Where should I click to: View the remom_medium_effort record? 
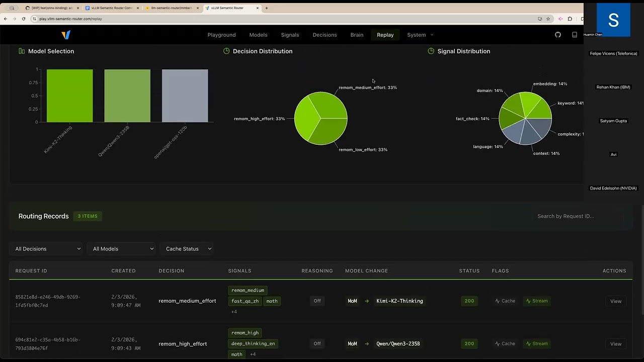616,301
